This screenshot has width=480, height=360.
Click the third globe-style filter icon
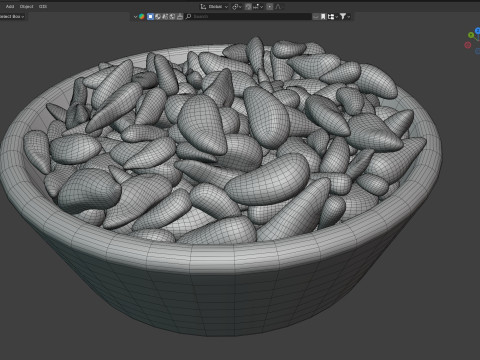click(172, 16)
